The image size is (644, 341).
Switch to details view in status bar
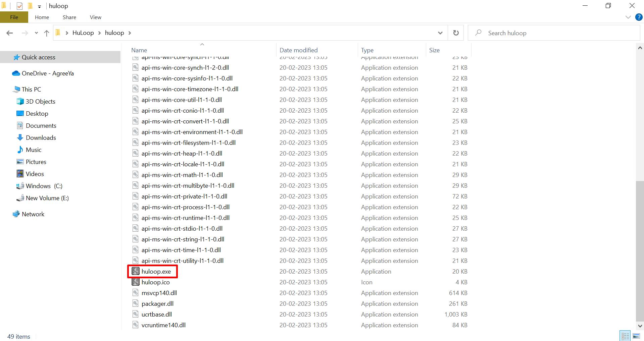(x=625, y=336)
